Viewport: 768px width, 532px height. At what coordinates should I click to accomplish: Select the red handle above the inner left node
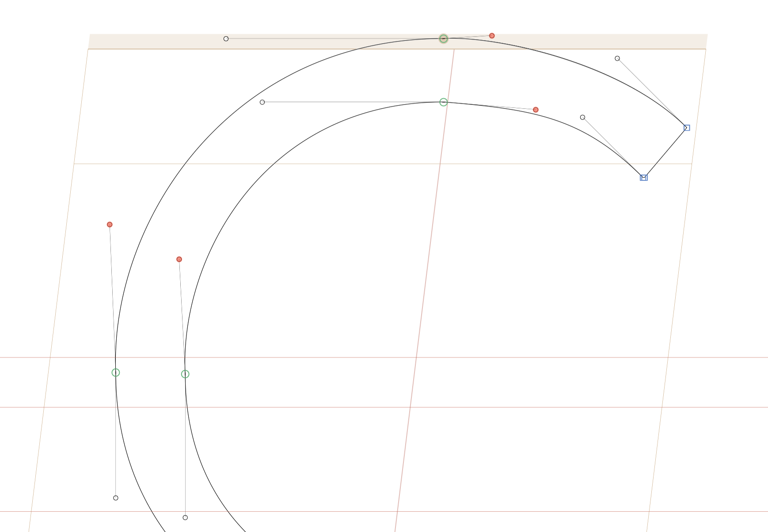(179, 259)
